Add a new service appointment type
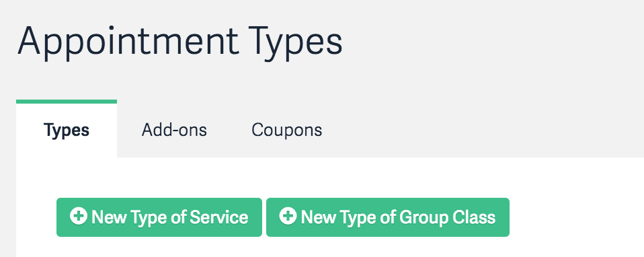This screenshot has width=644, height=257. coord(159,217)
